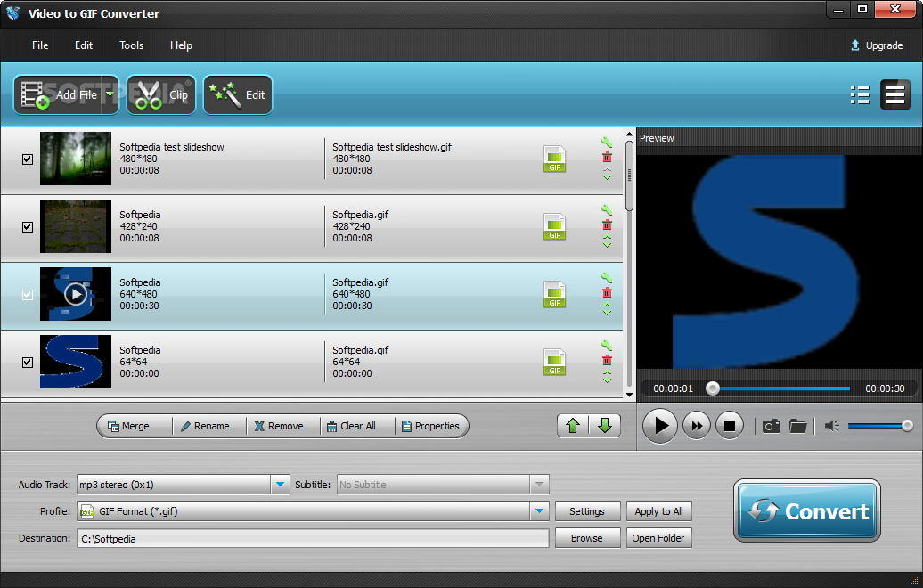Screen dimensions: 923x588
Task: Expand the Subtitle dropdown
Action: (539, 485)
